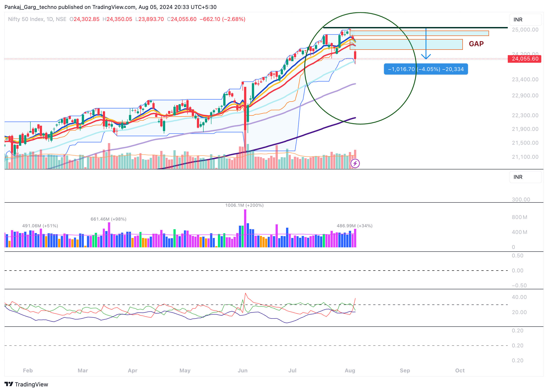Click the red 24,055.60 price label
Image resolution: width=548 pixels, height=392 pixels.
pos(524,59)
